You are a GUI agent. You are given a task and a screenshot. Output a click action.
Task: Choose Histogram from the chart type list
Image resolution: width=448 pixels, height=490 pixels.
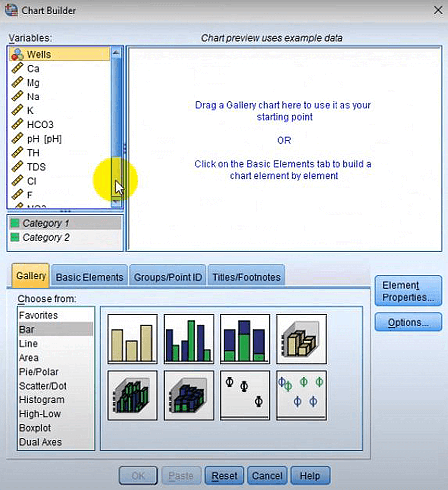point(41,400)
